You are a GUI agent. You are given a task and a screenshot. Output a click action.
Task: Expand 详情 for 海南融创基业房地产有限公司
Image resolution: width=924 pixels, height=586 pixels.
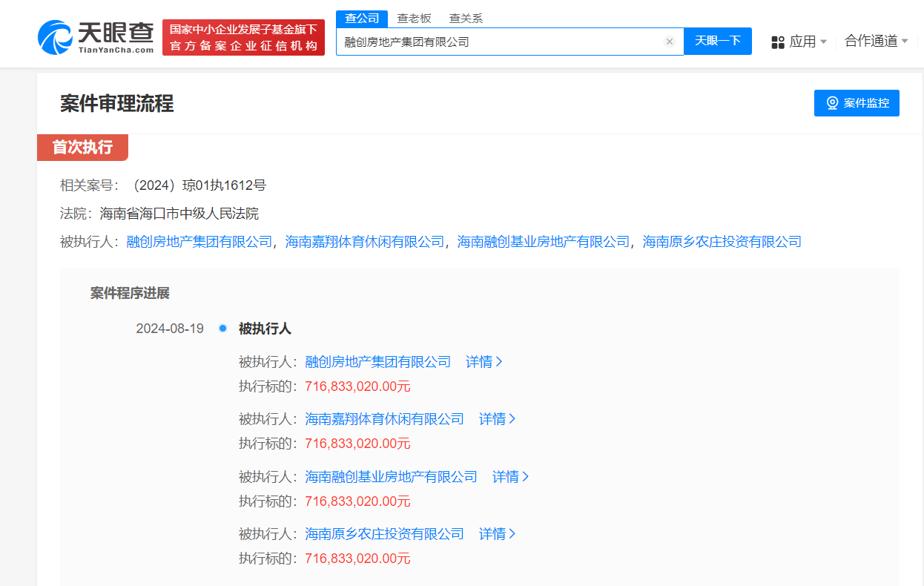click(x=509, y=476)
